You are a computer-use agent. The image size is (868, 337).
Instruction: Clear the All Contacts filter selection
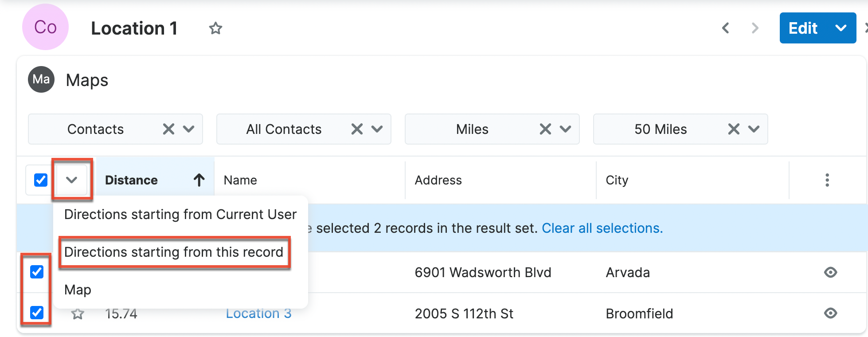coord(357,129)
